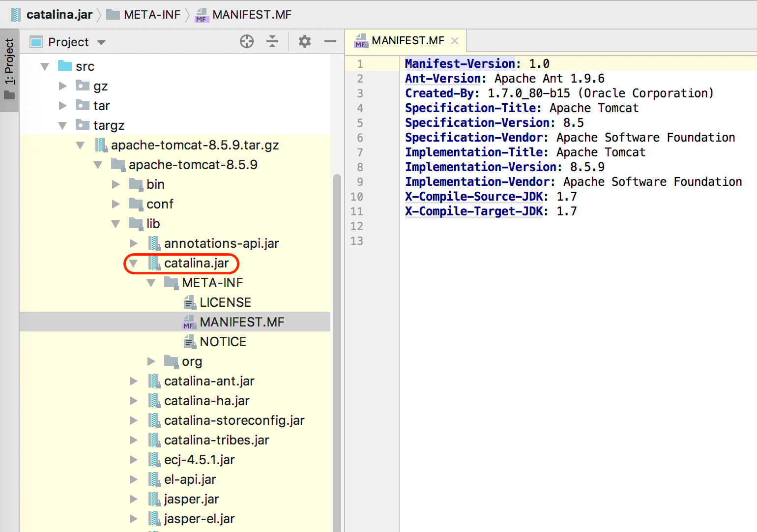Expand the annotations-api.jar archive node

(134, 243)
